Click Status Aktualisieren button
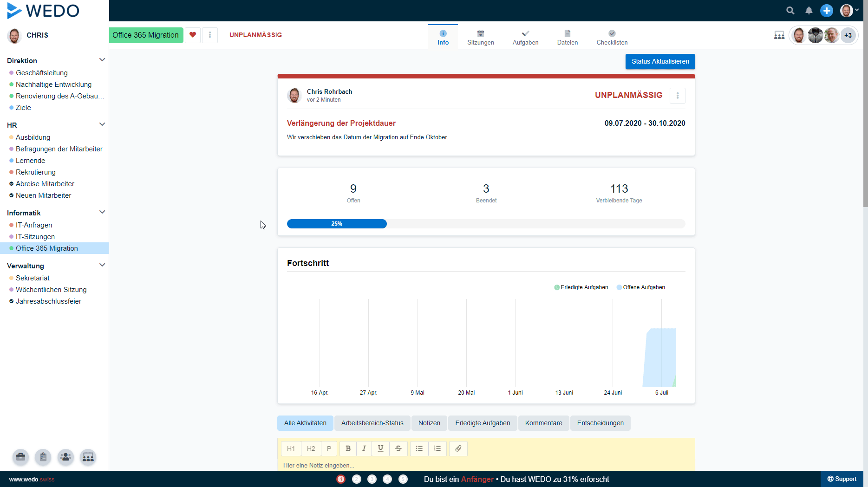868x487 pixels. tap(660, 61)
